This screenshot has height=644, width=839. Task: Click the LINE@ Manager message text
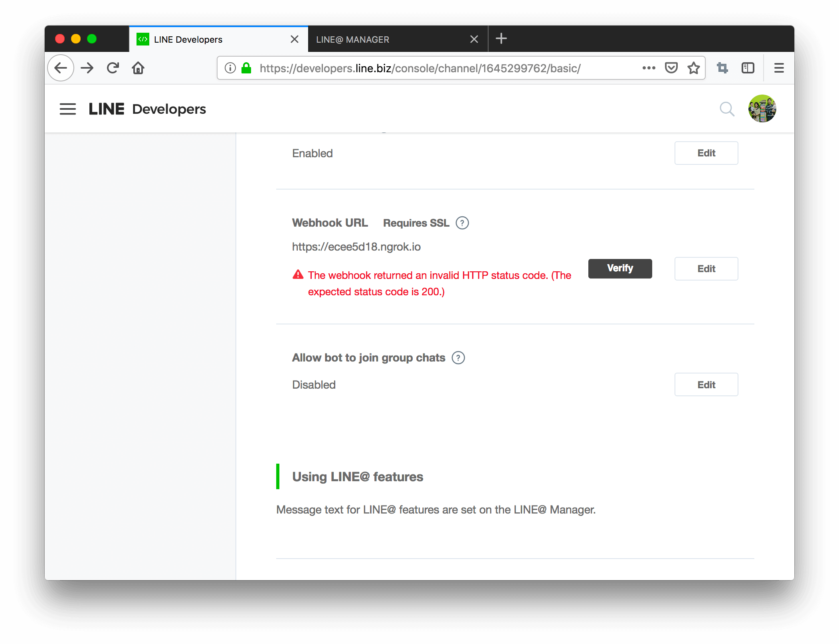click(x=436, y=510)
